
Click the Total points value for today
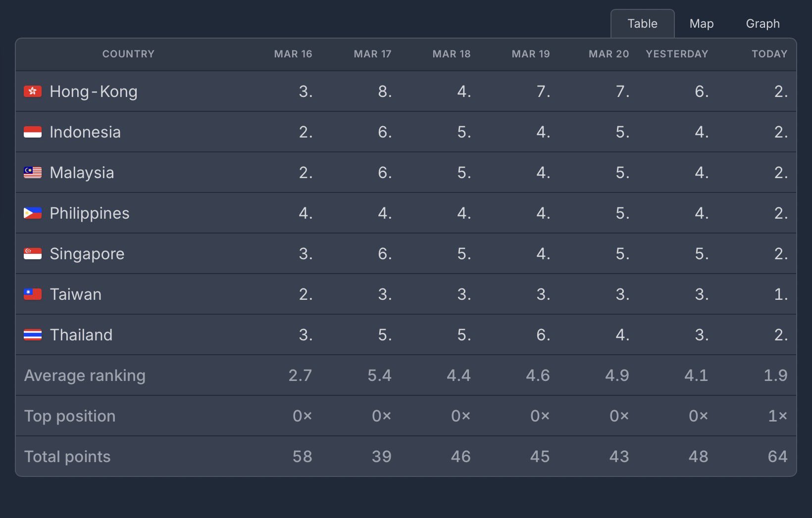pos(777,457)
